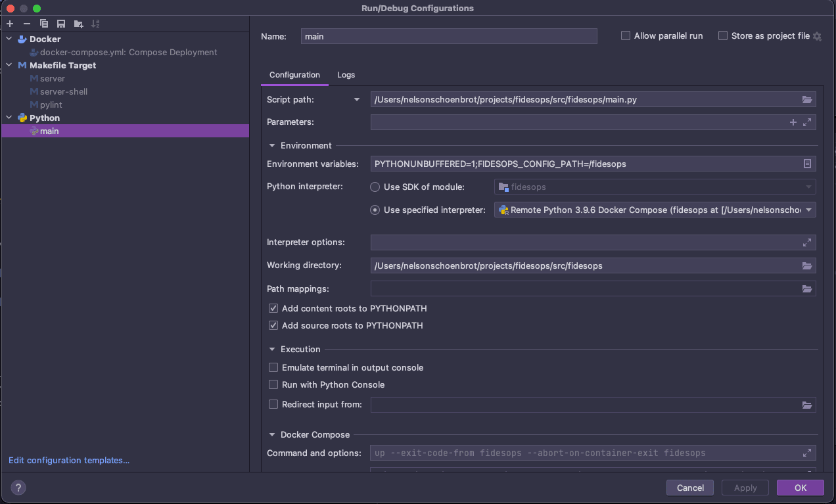Enable Redirect input from
Screen dimensions: 836x504
pyautogui.click(x=273, y=404)
